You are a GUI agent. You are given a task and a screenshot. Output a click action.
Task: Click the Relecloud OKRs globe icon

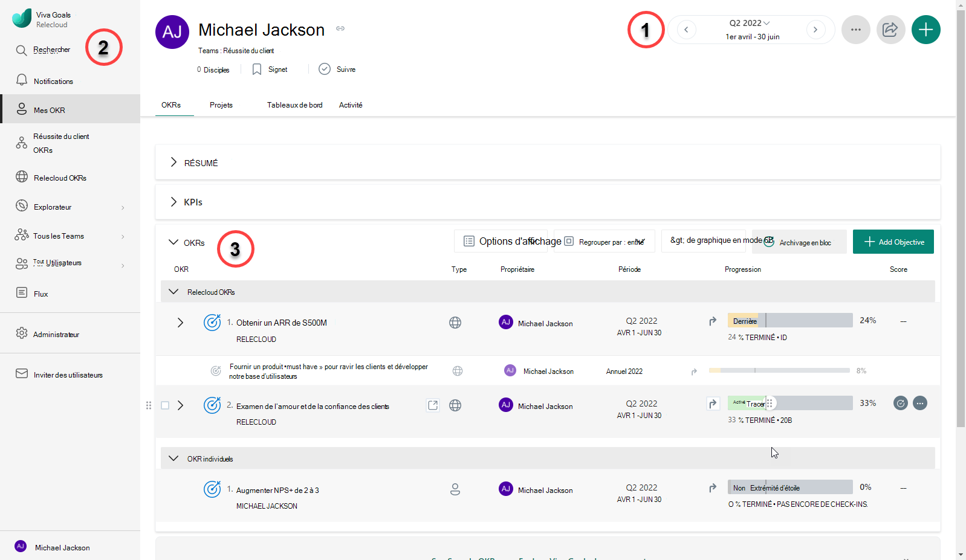(22, 177)
